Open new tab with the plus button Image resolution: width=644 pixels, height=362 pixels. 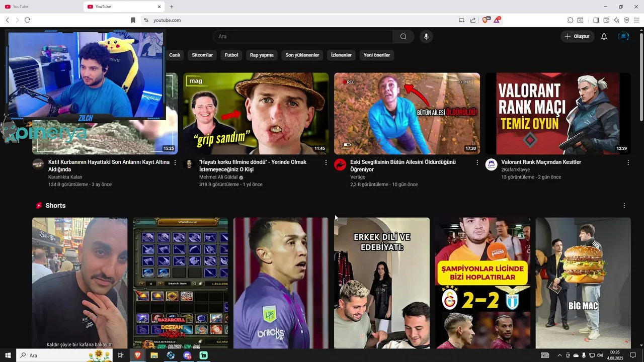pyautogui.click(x=172, y=7)
